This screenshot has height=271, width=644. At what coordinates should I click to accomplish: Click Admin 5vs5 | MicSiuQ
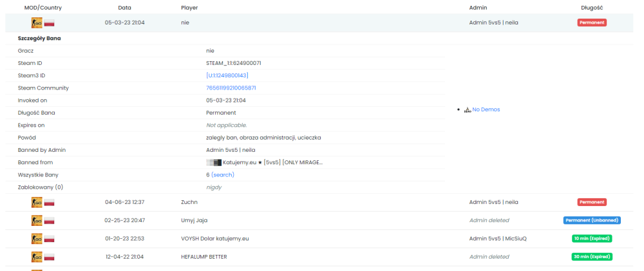coord(498,239)
